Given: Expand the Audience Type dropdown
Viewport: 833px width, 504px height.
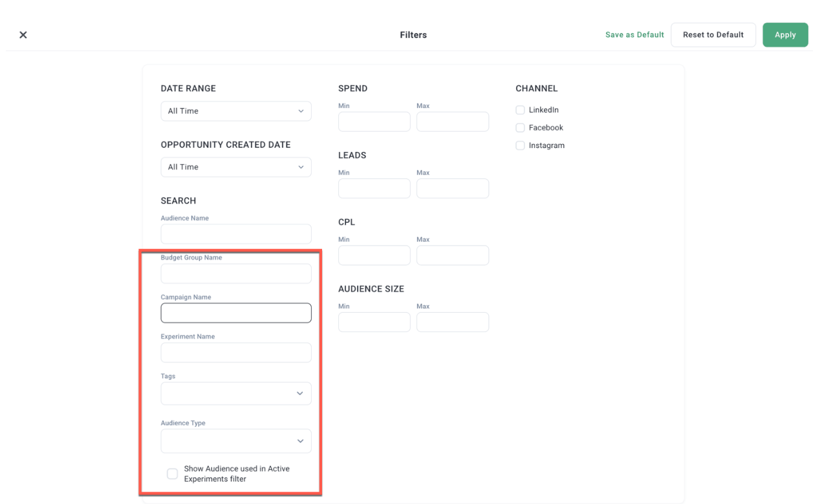Looking at the screenshot, I should (235, 440).
